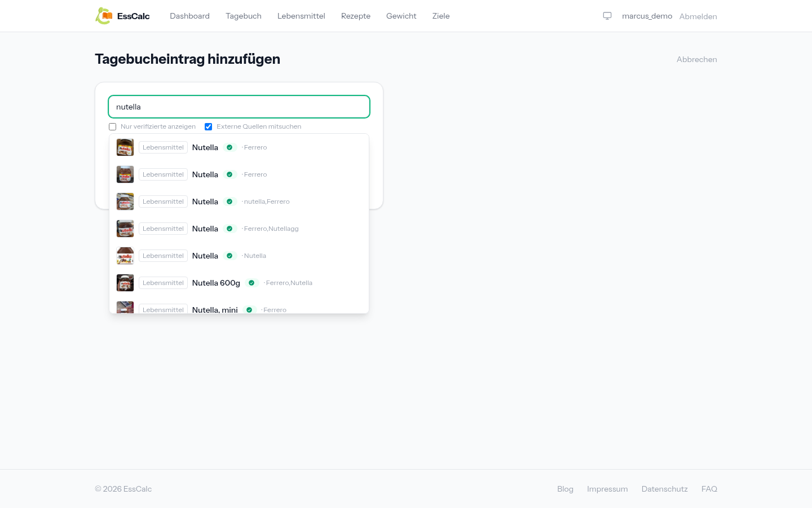The image size is (812, 508).
Task: Click verified badge icon on Nutella 600g
Action: [x=251, y=283]
